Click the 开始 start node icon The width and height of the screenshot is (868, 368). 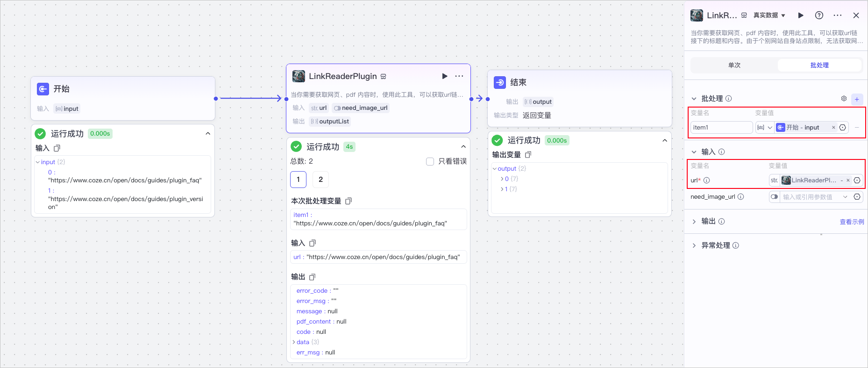pyautogui.click(x=43, y=89)
